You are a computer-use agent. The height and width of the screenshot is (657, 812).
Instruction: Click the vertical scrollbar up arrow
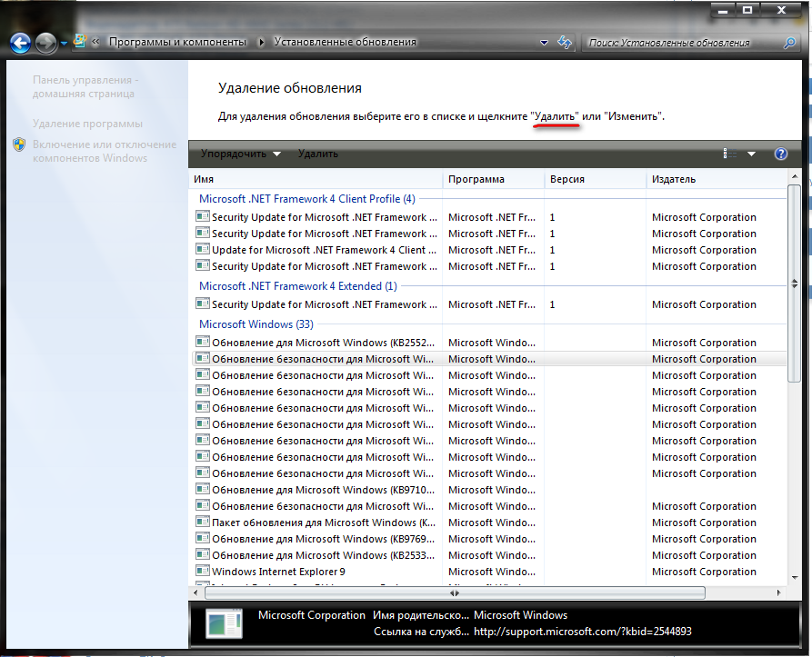click(795, 177)
